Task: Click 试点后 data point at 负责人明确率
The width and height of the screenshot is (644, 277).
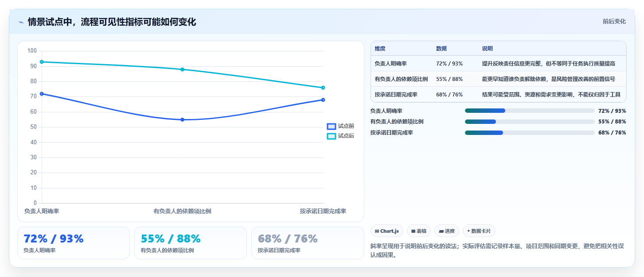Action: (42, 62)
